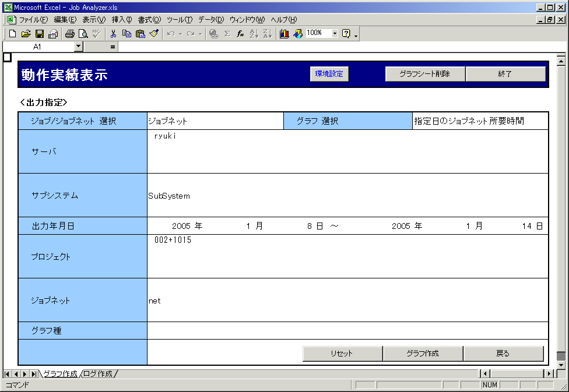Open Print Preview magnifier icon
The image size is (569, 392).
click(83, 34)
